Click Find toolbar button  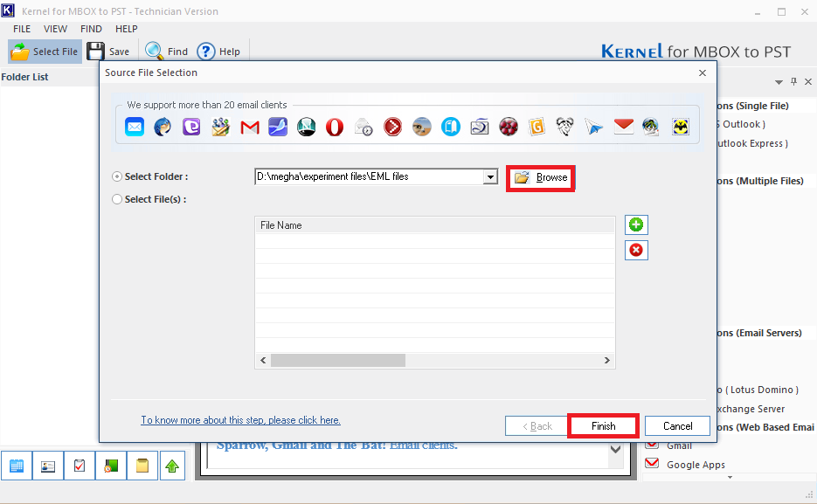pos(167,52)
